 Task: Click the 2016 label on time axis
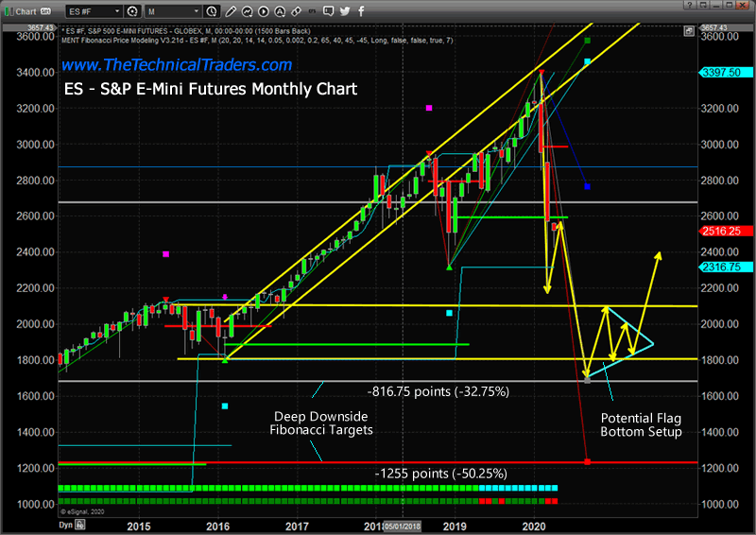(218, 526)
